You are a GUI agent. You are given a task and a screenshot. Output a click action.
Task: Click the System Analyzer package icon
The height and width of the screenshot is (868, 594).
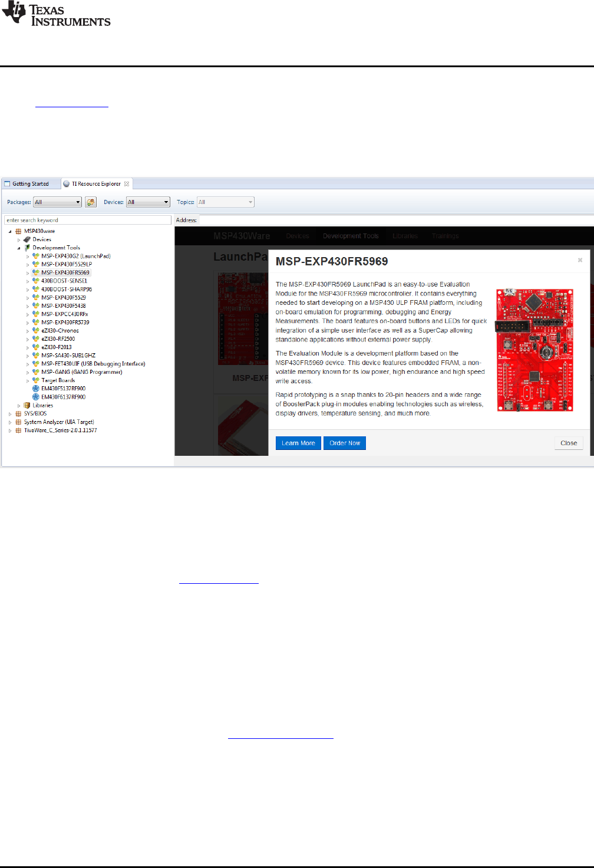coord(18,422)
